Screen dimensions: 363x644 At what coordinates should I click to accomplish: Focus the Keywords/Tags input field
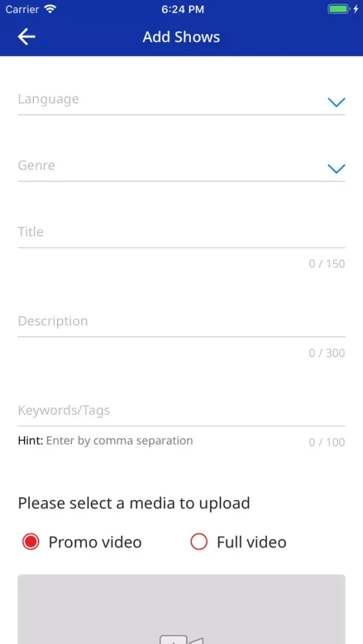(181, 411)
